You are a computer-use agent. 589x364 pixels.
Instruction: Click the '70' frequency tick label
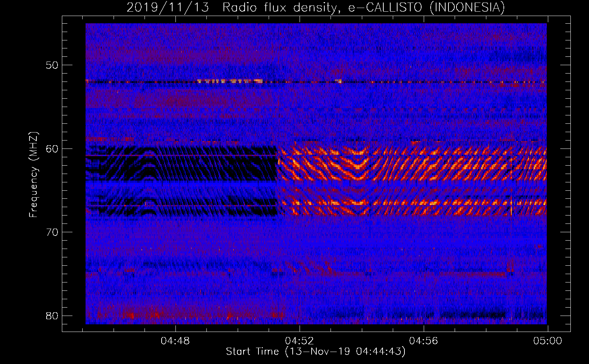coord(52,232)
